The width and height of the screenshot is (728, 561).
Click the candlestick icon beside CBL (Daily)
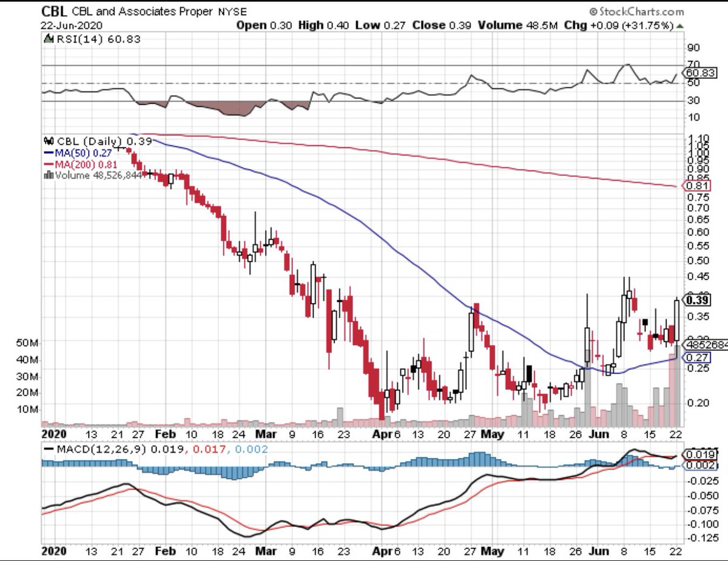[49, 141]
